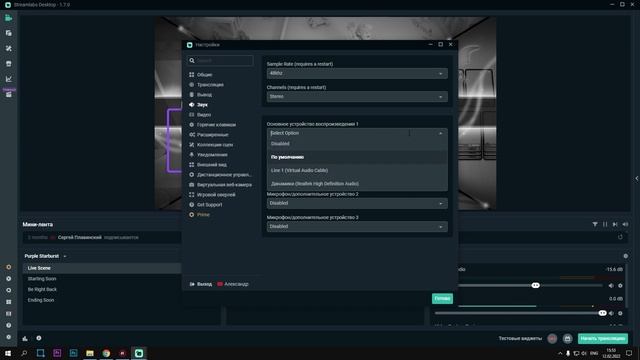Open Chrome from Windows taskbar

[106, 353]
